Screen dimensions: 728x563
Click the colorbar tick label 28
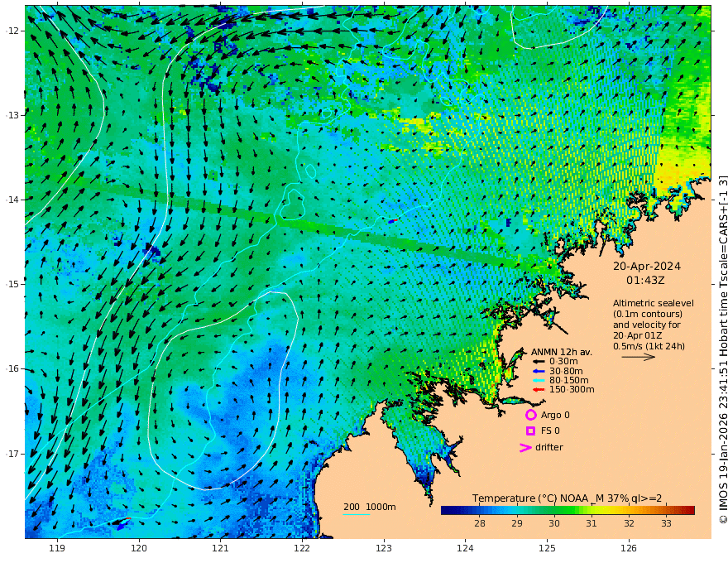(480, 523)
